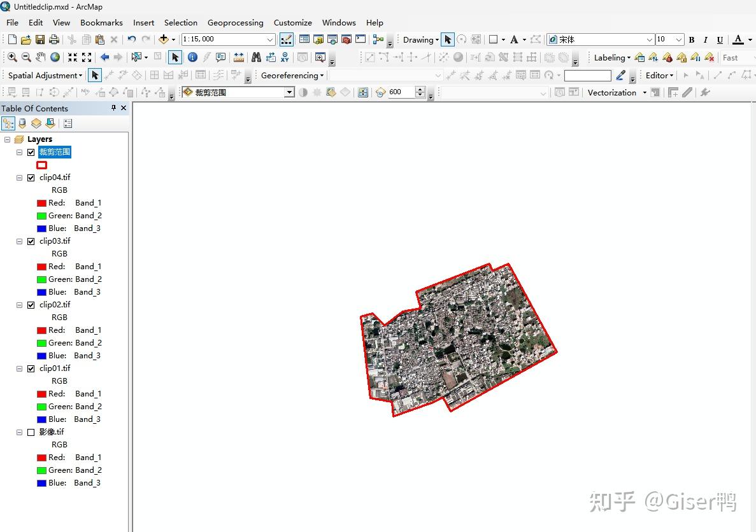The height and width of the screenshot is (532, 756).
Task: Toggle off the 裁剪范围 layer
Action: pos(31,152)
